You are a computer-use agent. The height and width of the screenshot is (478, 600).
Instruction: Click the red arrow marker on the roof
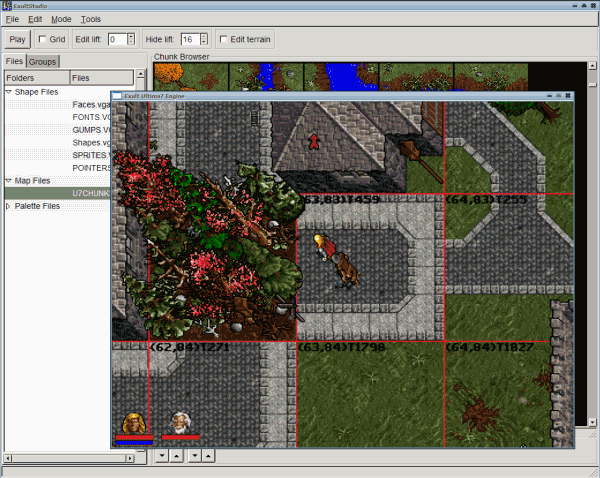point(314,142)
